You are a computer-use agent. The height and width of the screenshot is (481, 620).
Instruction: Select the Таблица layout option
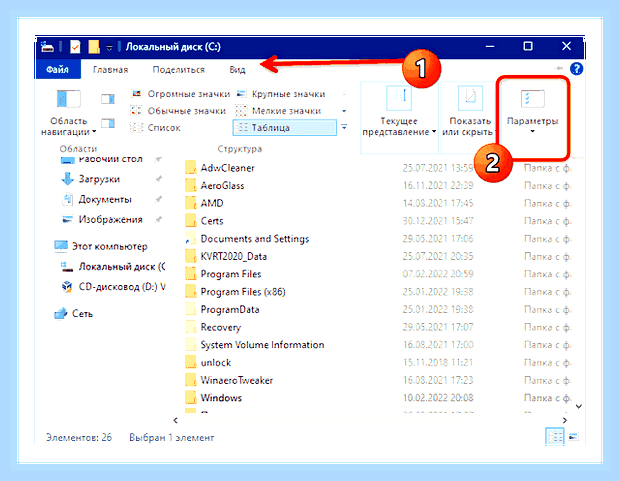click(284, 128)
